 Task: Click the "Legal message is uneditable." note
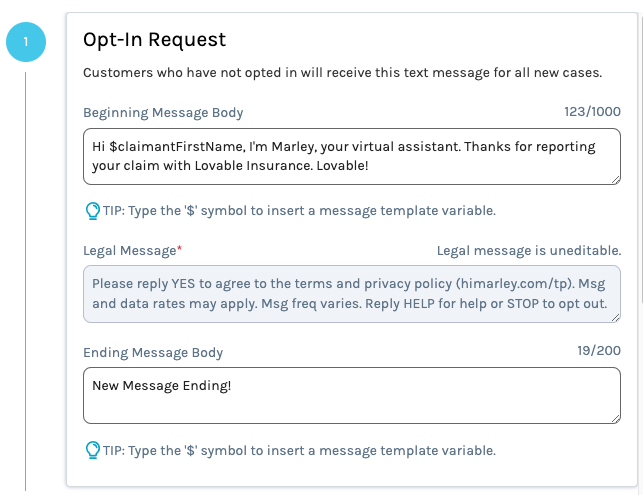pos(529,251)
